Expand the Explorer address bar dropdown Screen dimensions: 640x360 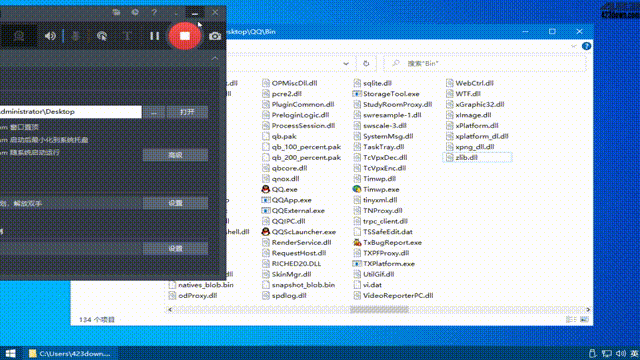click(346, 64)
